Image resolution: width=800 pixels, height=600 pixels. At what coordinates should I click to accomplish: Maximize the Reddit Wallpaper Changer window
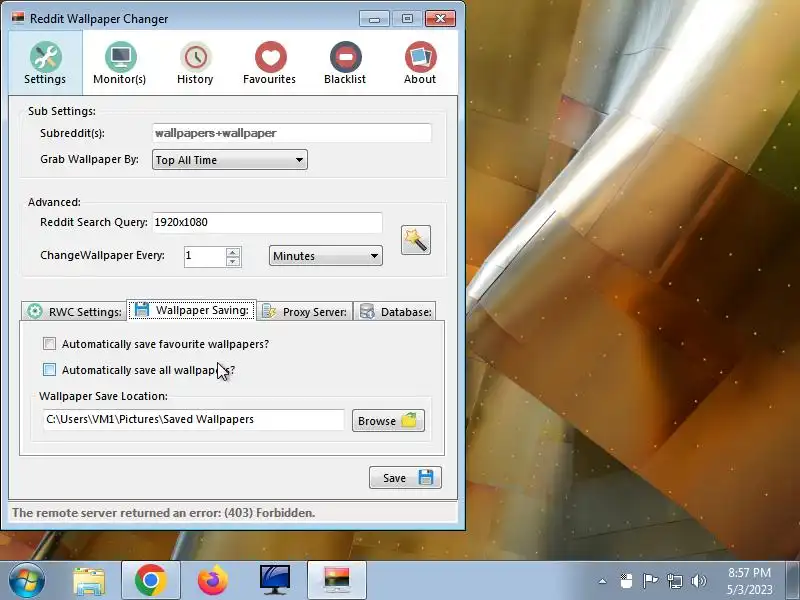407,19
